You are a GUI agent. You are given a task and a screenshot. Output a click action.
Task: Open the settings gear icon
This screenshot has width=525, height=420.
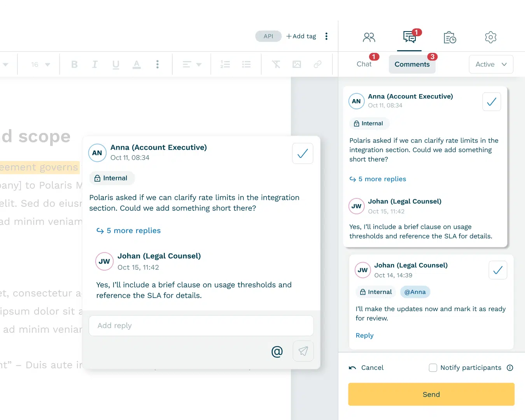pos(490,37)
